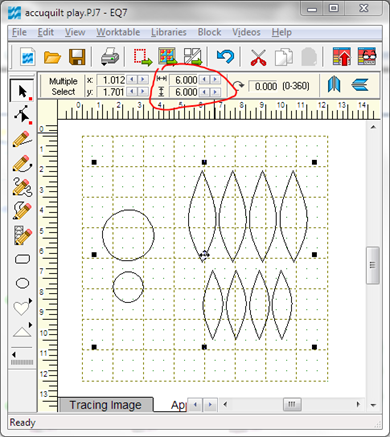Click the flip horizontal icon
This screenshot has width=390, height=437.
(x=334, y=84)
